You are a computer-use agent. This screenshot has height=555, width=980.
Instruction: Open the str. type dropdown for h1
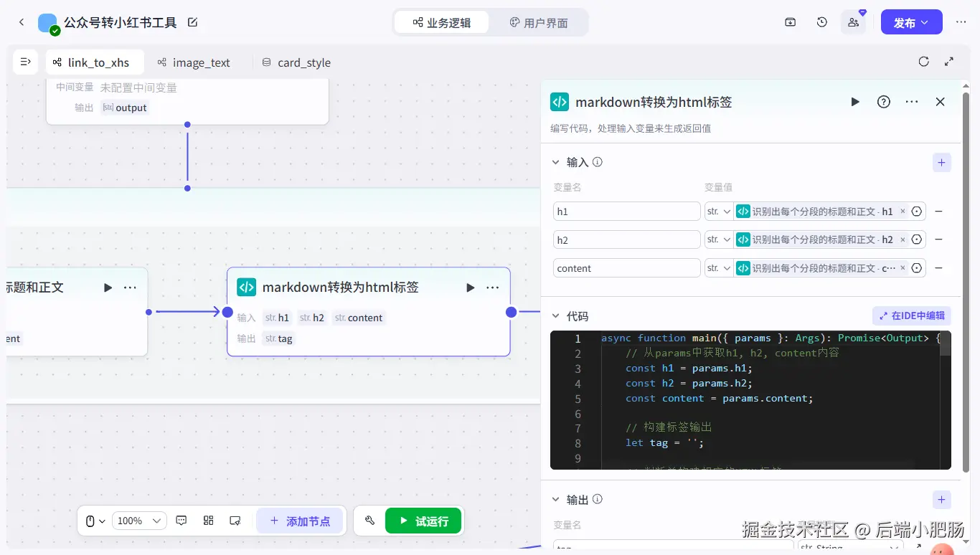tap(718, 212)
